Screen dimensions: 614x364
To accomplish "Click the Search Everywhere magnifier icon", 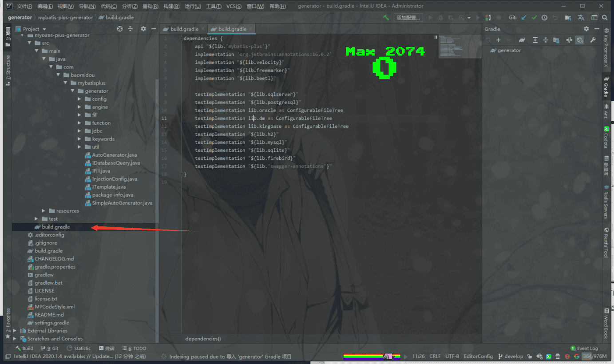I will tap(605, 18).
